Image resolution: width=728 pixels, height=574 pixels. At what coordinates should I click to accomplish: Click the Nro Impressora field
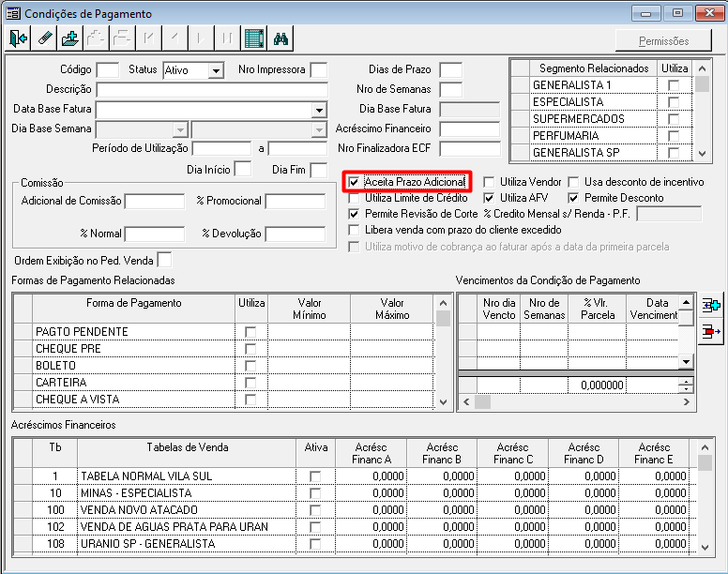319,70
